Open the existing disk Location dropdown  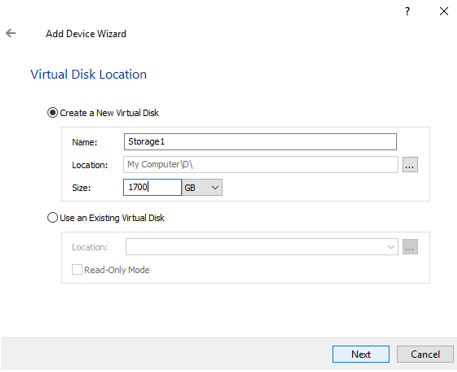coord(262,247)
